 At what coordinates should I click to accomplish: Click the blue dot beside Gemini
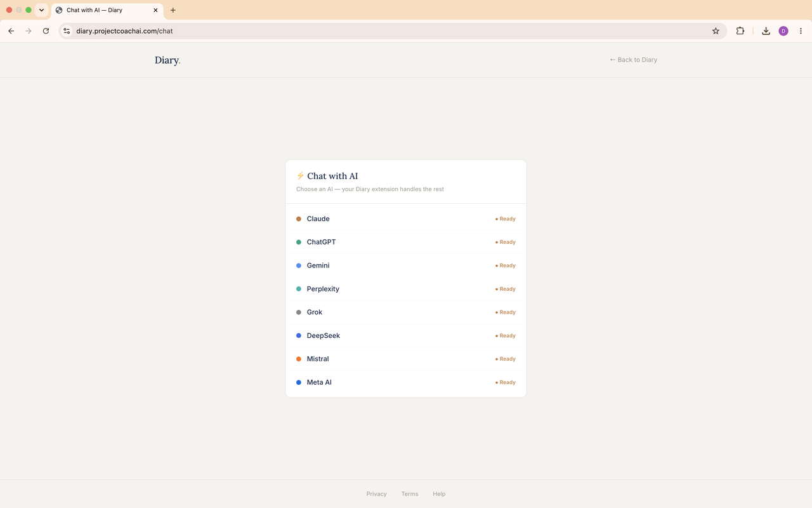tap(299, 265)
